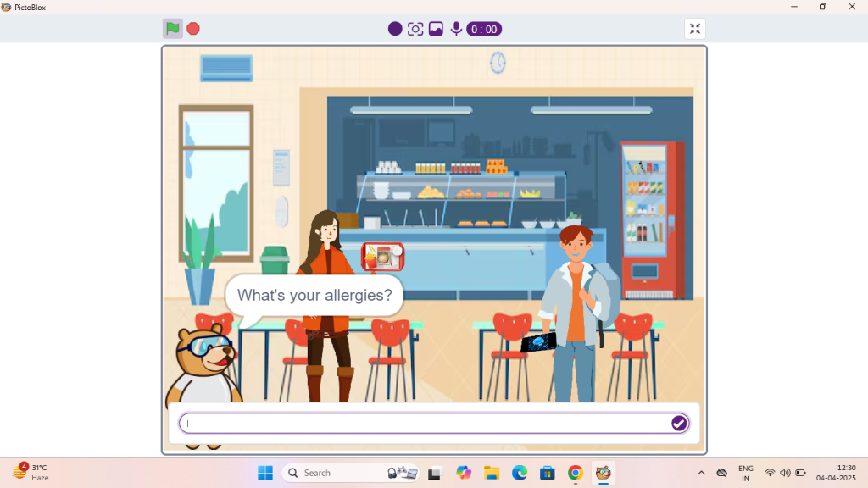Open Microsoft Store from the taskbar
868x488 pixels.
click(548, 473)
